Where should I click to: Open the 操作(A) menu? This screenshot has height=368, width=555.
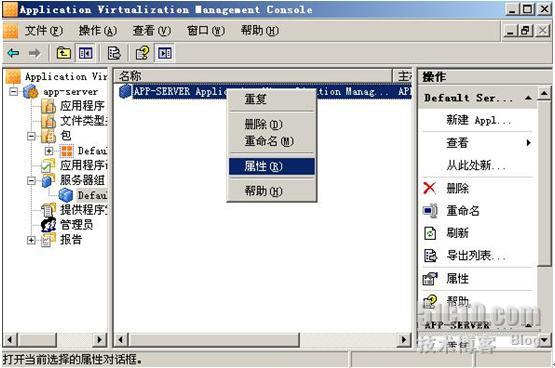pos(98,31)
